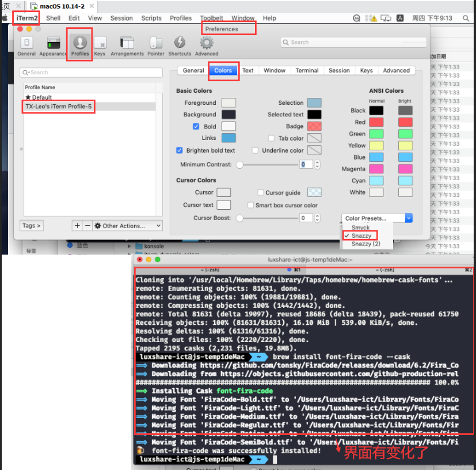476x470 pixels.
Task: Open the Advanced gear preferences icon
Action: pos(207,43)
